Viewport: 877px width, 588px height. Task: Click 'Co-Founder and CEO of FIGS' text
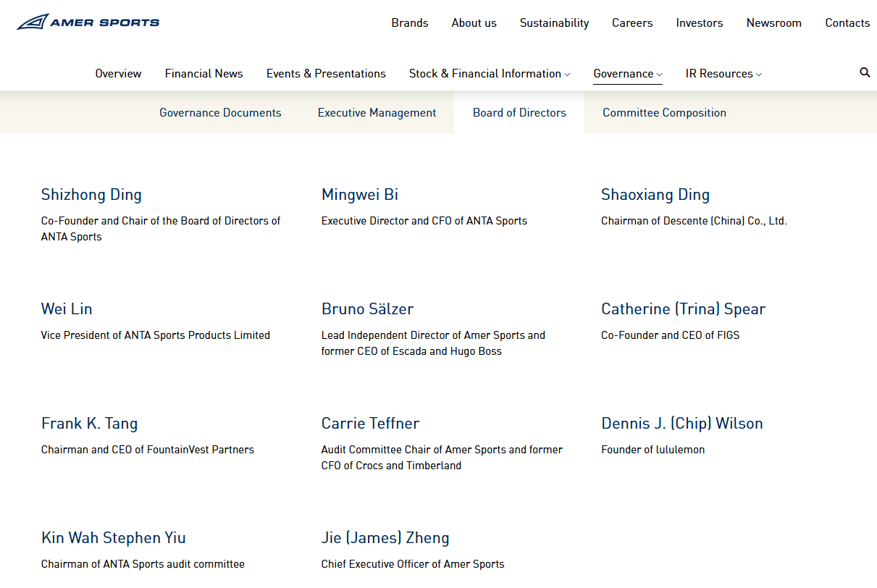671,335
